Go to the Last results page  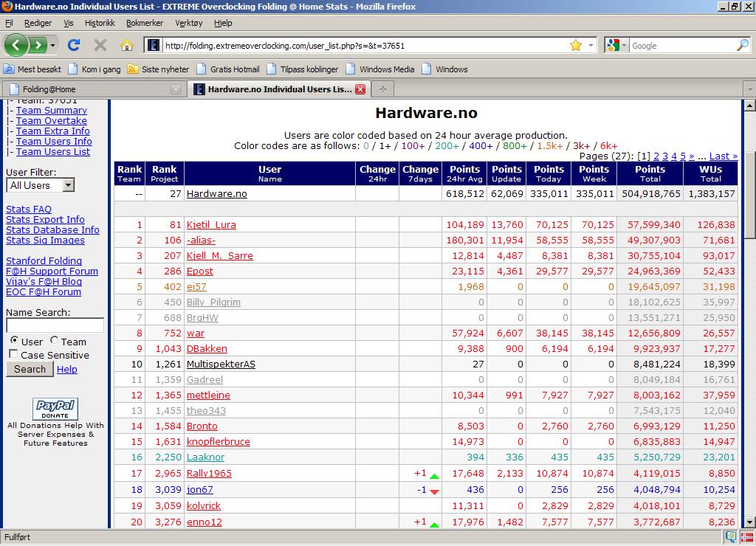(724, 156)
